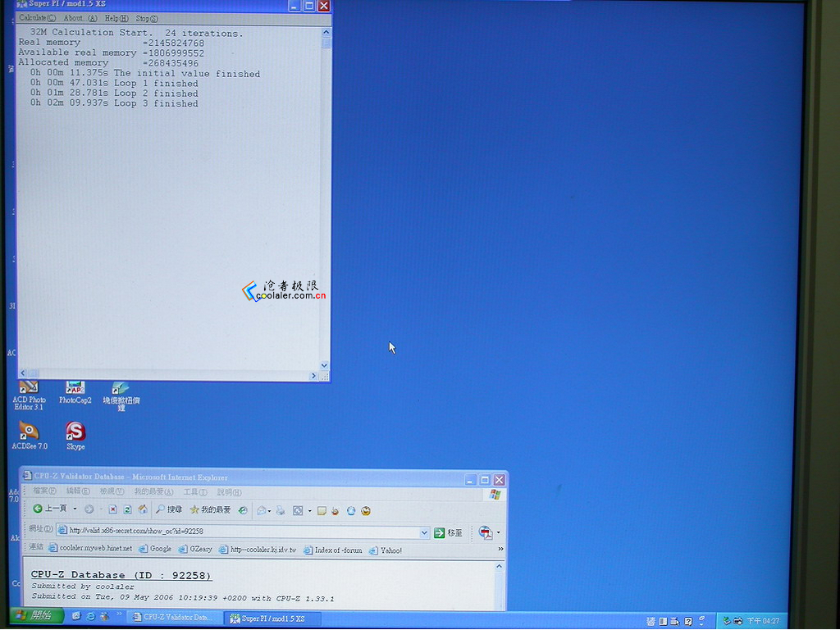The height and width of the screenshot is (630, 840).
Task: Expand the Links bar overflow chevron in IE
Action: pos(500,549)
